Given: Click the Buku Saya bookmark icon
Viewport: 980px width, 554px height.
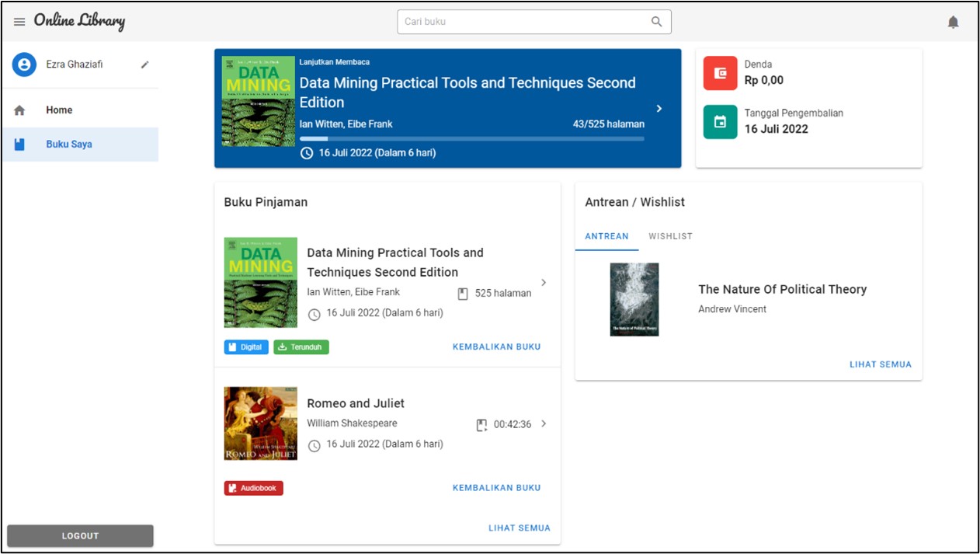Looking at the screenshot, I should tap(19, 145).
